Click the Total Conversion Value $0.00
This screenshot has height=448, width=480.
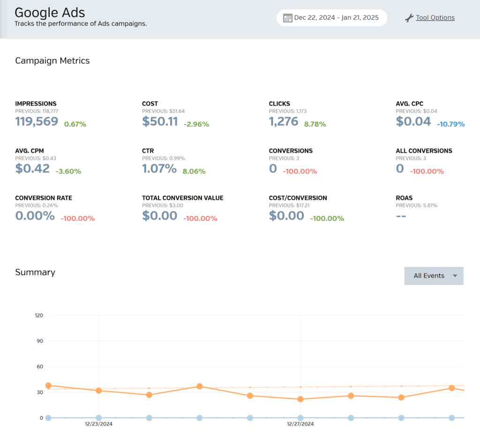click(160, 216)
